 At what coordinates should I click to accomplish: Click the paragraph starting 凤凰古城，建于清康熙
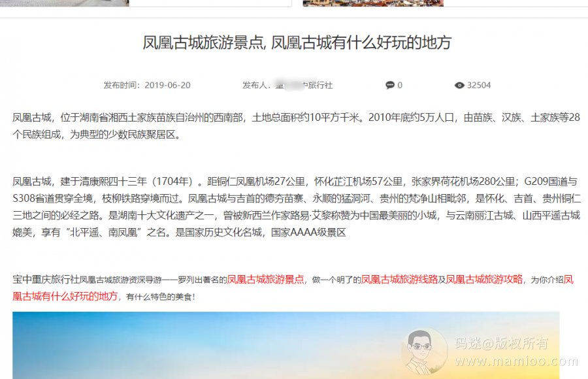tap(296, 207)
